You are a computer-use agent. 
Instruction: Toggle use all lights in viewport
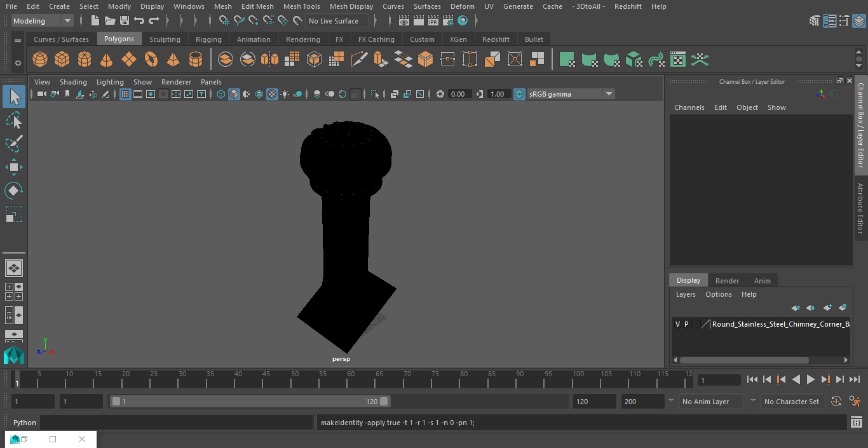pos(285,94)
